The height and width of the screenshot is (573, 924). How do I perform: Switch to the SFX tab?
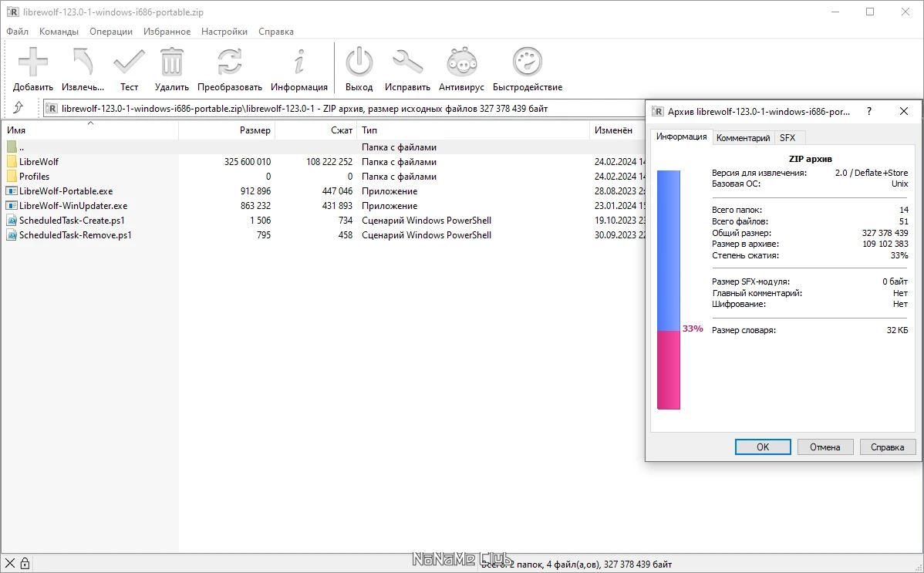(x=787, y=138)
